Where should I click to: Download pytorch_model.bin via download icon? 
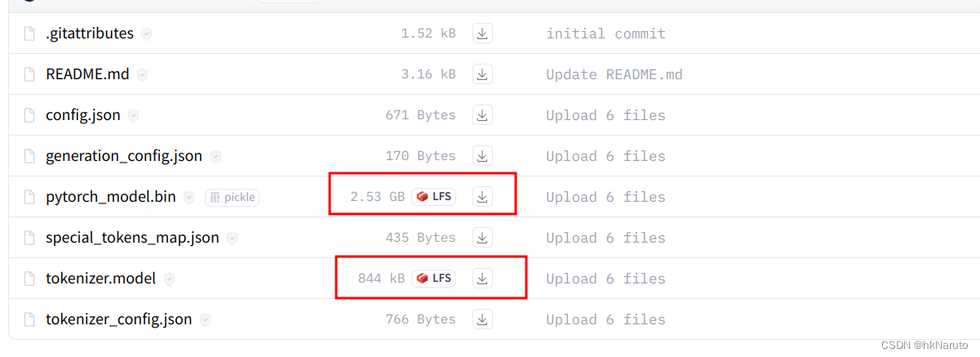click(482, 197)
